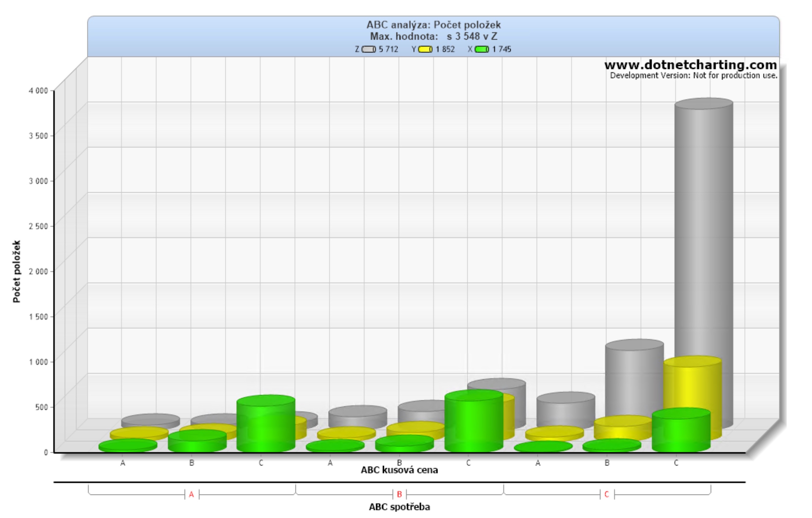Click the red B group label under ABC spotřeba
The image size is (812, 518).
click(x=399, y=495)
